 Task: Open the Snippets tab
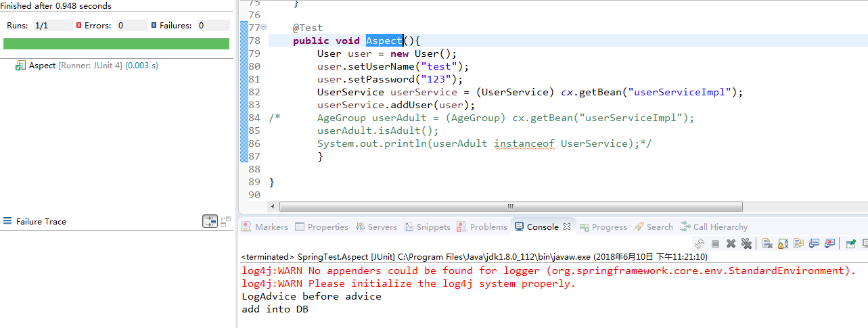427,227
